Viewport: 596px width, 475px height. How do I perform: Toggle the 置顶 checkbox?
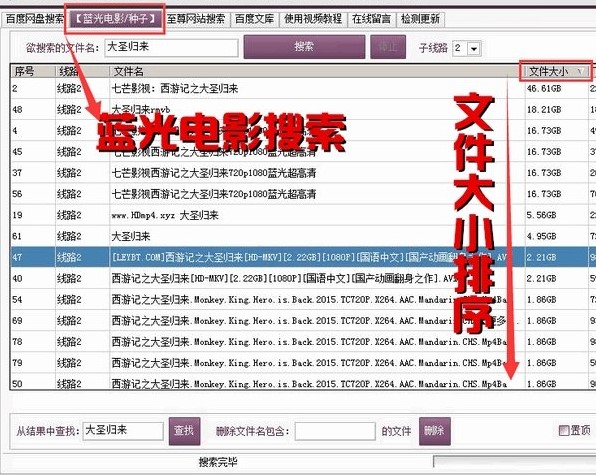point(563,431)
